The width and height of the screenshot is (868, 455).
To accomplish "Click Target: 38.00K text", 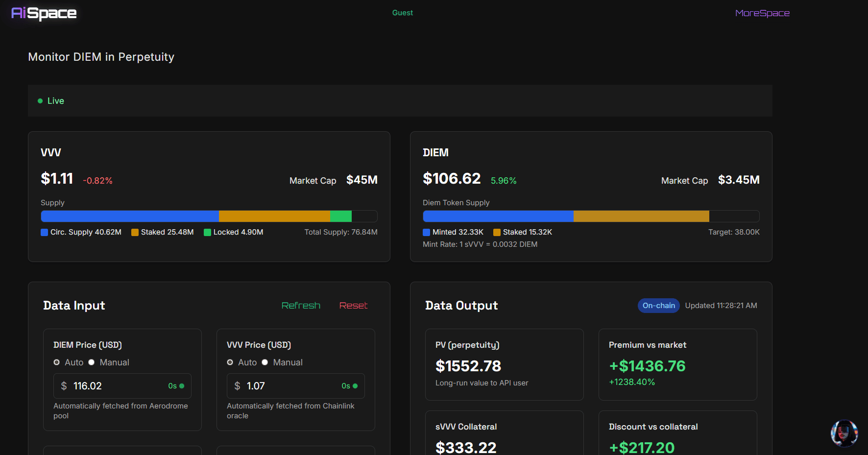I will point(734,232).
